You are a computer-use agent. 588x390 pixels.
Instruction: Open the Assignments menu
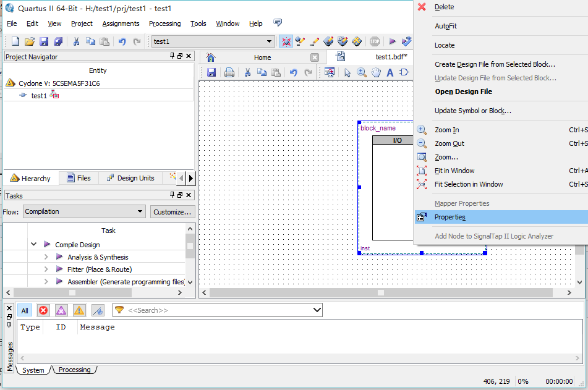pyautogui.click(x=121, y=23)
